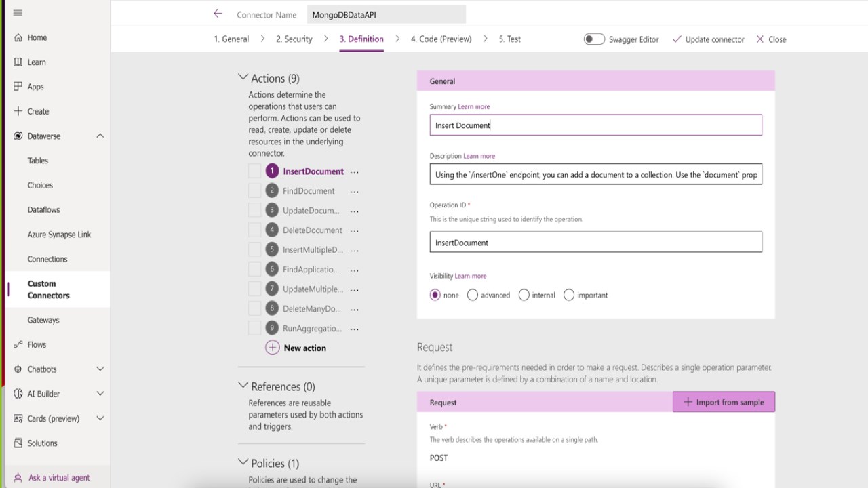Image resolution: width=868 pixels, height=488 pixels.
Task: Check the box next to DeleteManyDo...
Action: click(x=254, y=309)
